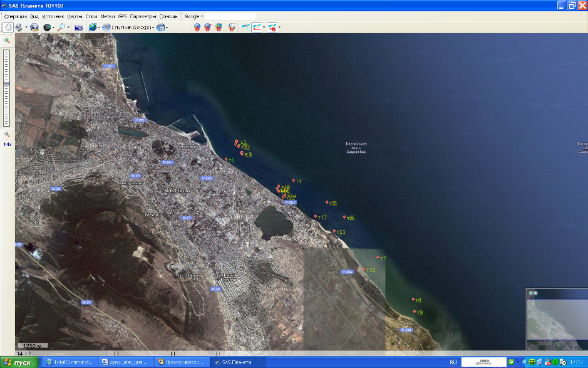Image resolution: width=588 pixels, height=368 pixels.
Task: Open the Спутник (Google) map selector
Action: [x=128, y=27]
